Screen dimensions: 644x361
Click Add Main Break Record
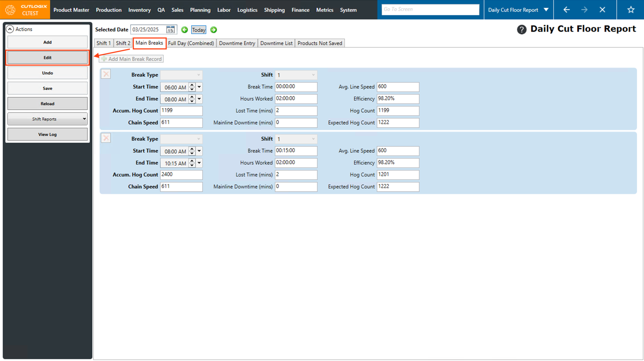point(131,59)
